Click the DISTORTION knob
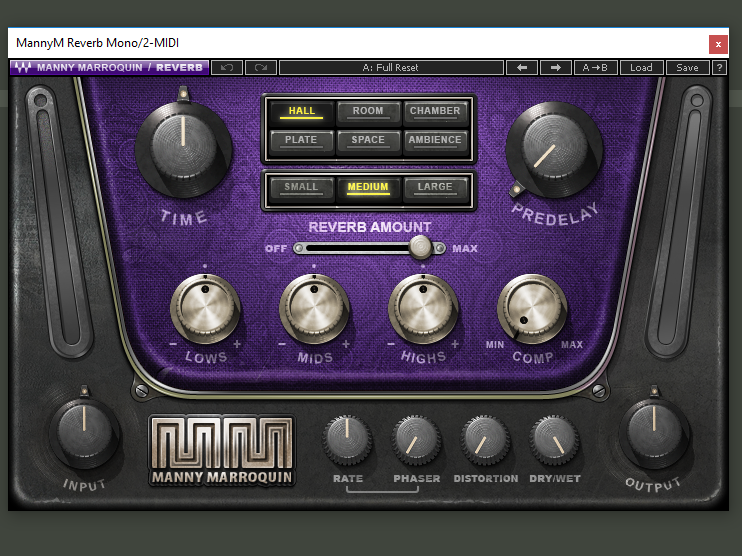 485,440
